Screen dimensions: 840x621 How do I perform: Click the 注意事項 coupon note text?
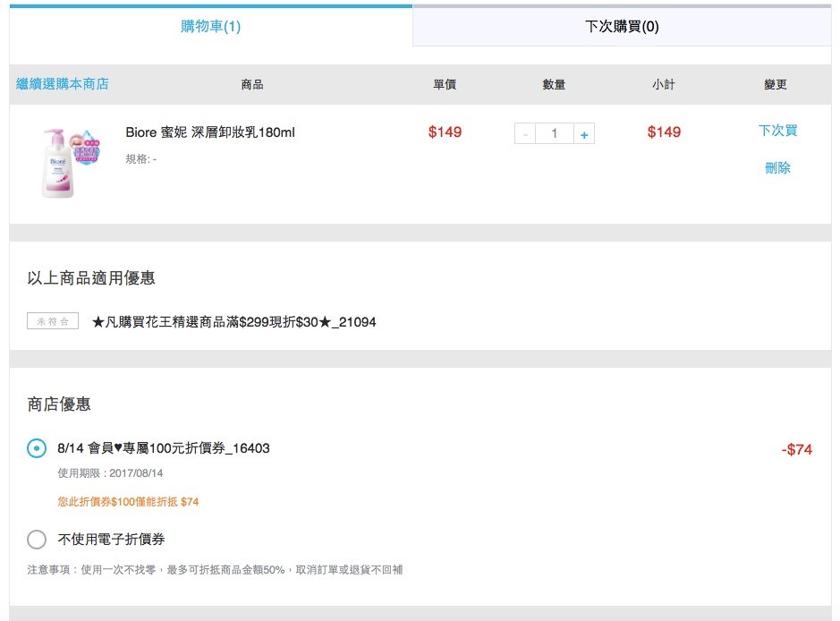coord(215,570)
